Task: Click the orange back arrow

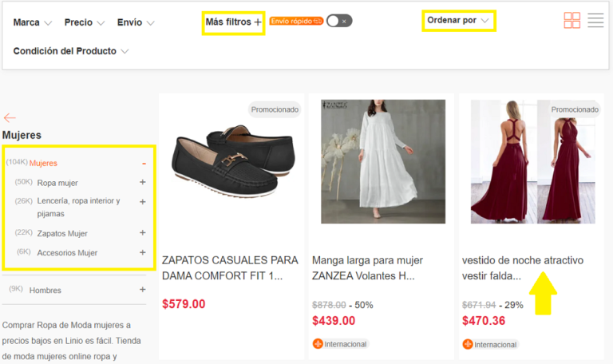Action: 10,118
